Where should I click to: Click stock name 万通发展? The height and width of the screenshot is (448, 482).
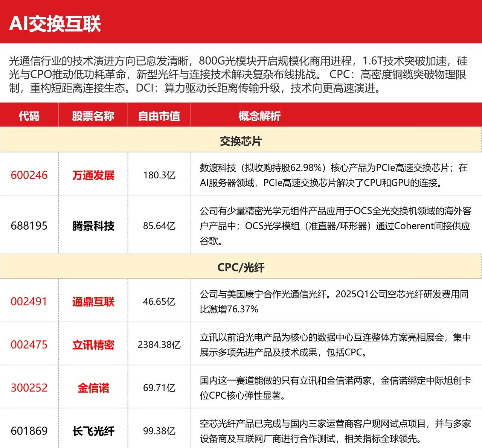(93, 175)
